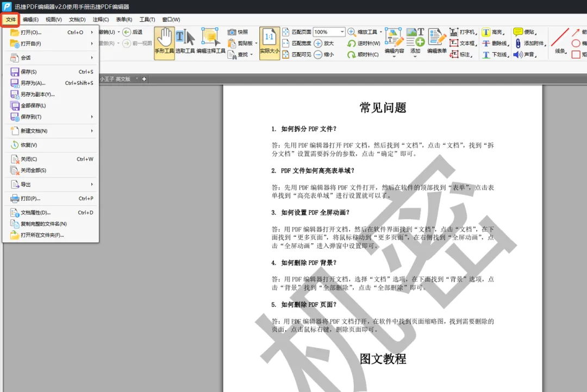Select the 文本框 text box tool
587x392 pixels.
(x=463, y=43)
